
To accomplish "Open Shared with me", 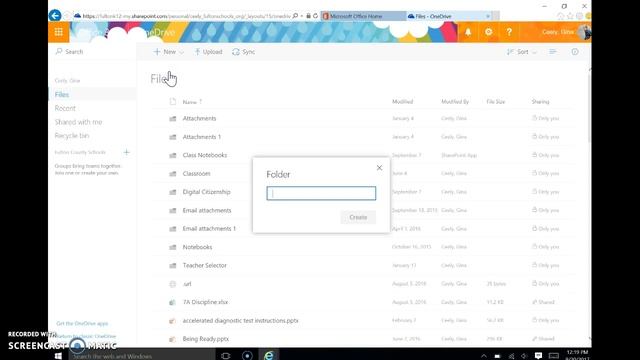I will pyautogui.click(x=78, y=122).
